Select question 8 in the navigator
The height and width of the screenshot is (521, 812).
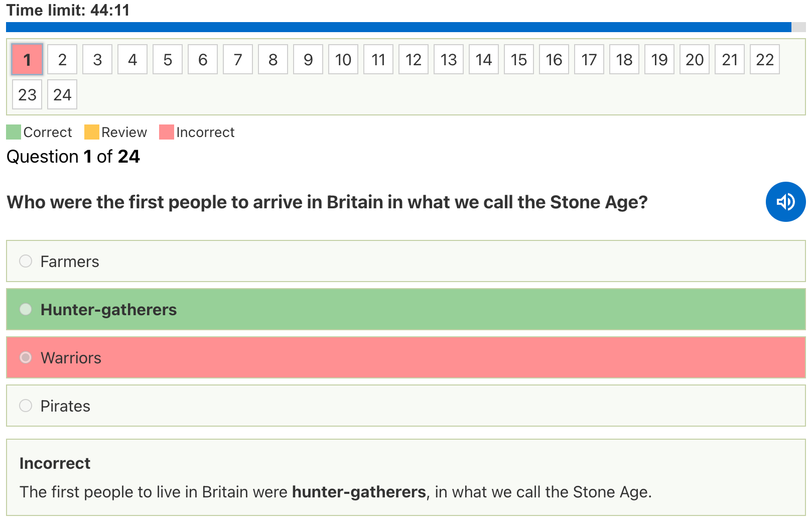(x=273, y=60)
